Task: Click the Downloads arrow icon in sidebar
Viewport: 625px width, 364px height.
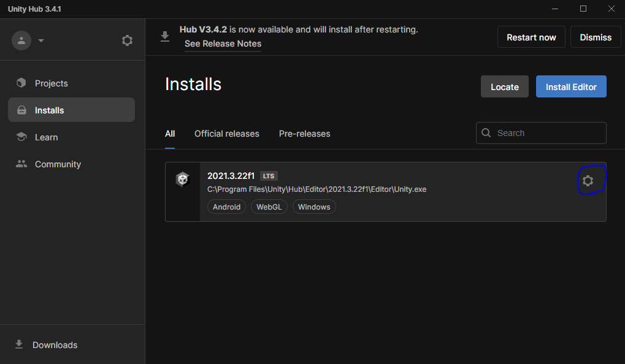Action: coord(19,344)
